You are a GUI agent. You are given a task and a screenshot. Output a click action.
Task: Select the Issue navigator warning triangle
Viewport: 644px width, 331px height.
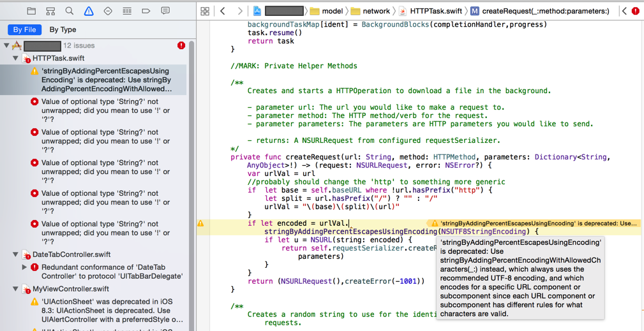89,11
